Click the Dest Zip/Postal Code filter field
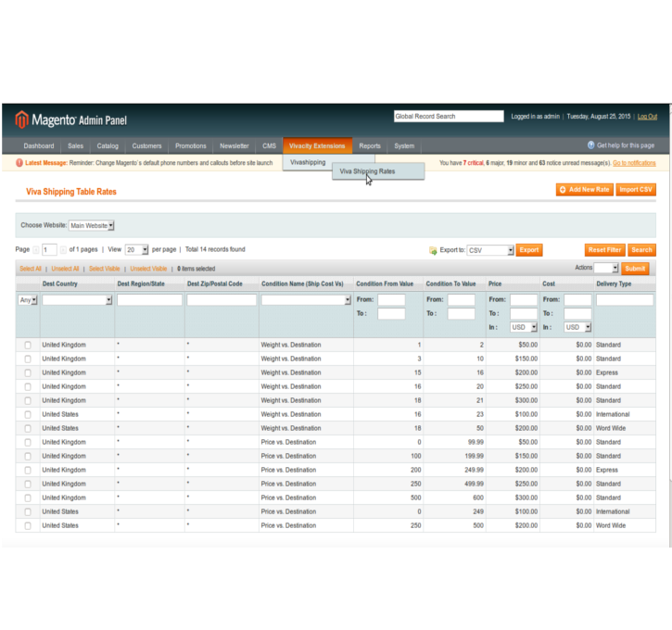Screen dimensions: 672x630 222,300
